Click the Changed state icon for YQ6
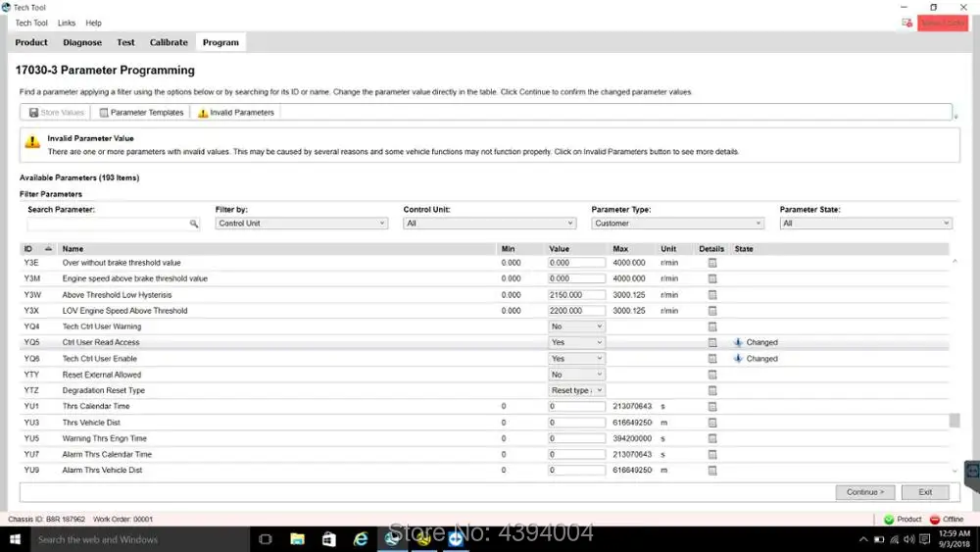The width and height of the screenshot is (980, 552). 738,359
